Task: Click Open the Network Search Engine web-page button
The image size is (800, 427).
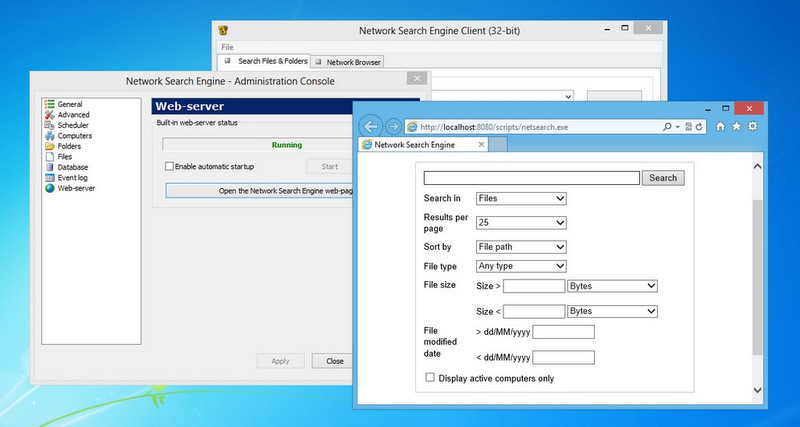Action: pos(259,191)
